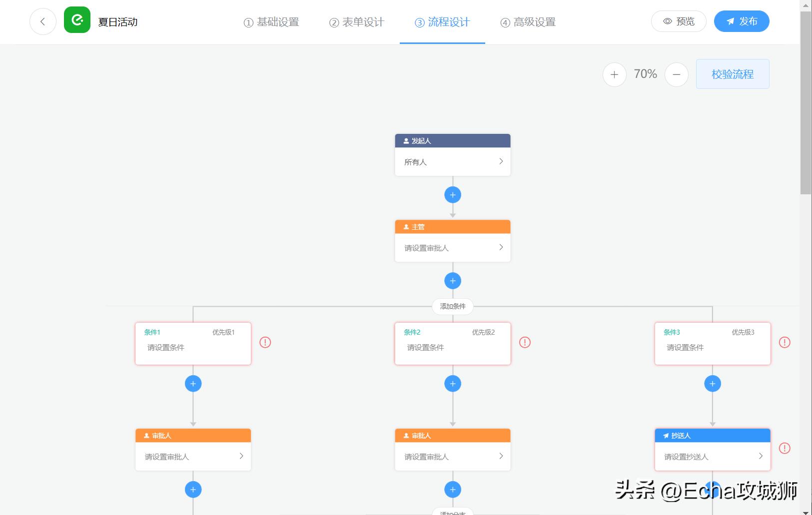Viewport: 812px width, 515px height.
Task: Click the back arrow at top left
Action: click(x=42, y=21)
